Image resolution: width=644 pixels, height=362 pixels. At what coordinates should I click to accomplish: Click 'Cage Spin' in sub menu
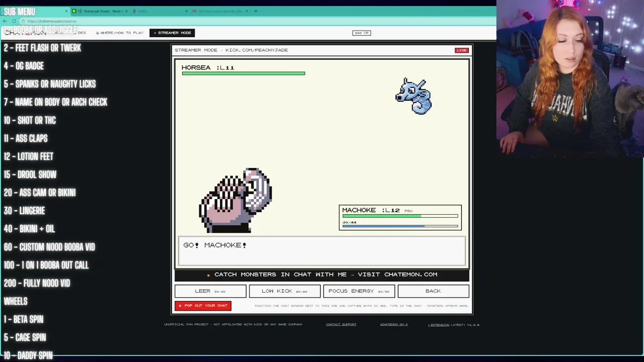click(x=25, y=337)
